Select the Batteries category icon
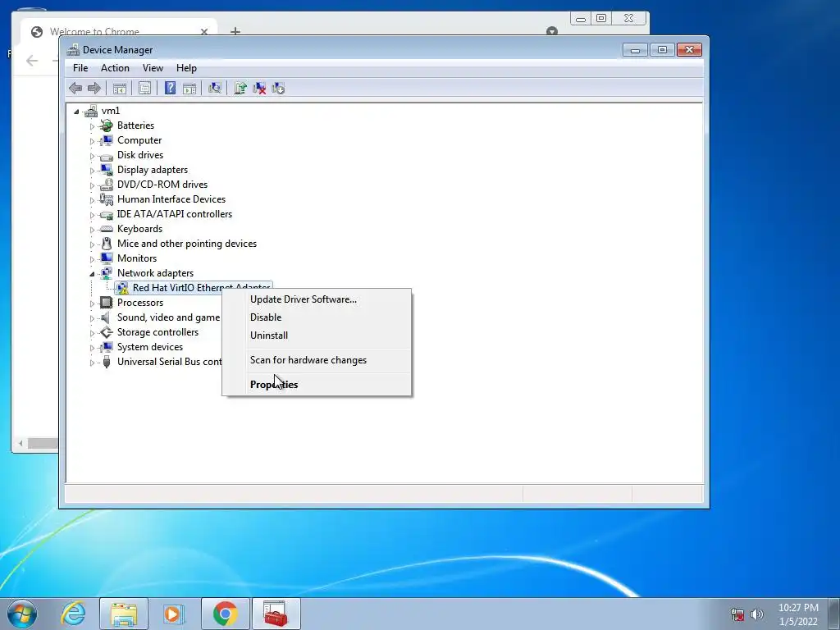The width and height of the screenshot is (840, 630). coord(107,126)
